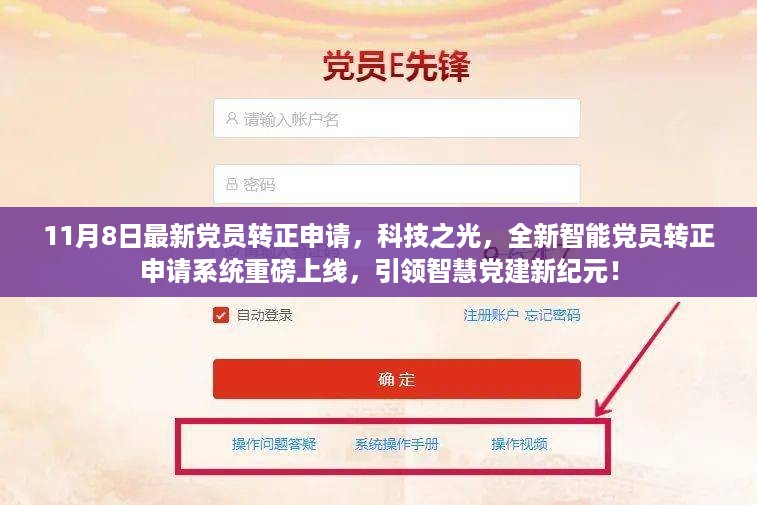Click the red decorative ceiling at top

tap(378, 17)
